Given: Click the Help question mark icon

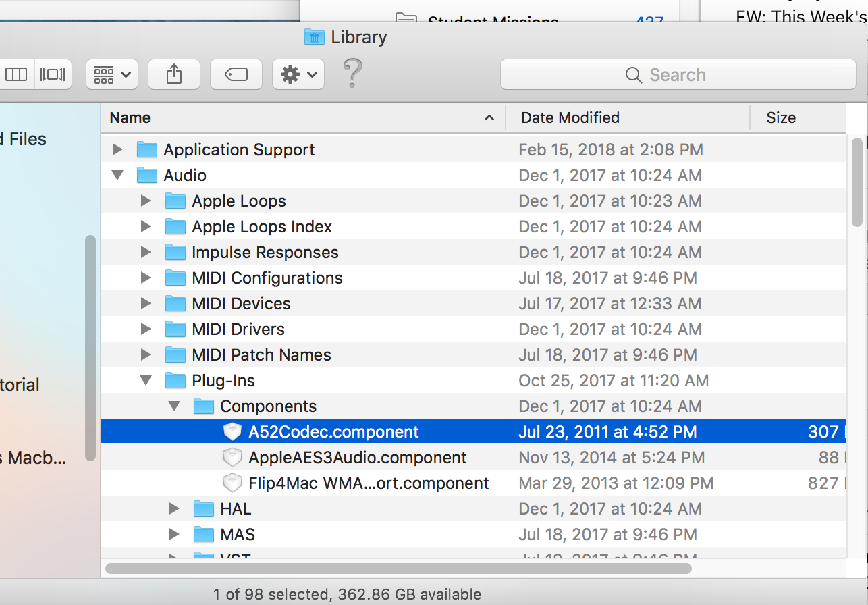Looking at the screenshot, I should coord(352,74).
